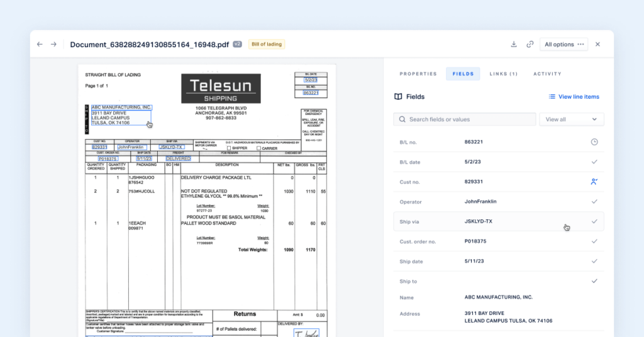
Task: Click highlighted DELIVERED freight field in document
Action: (x=178, y=158)
